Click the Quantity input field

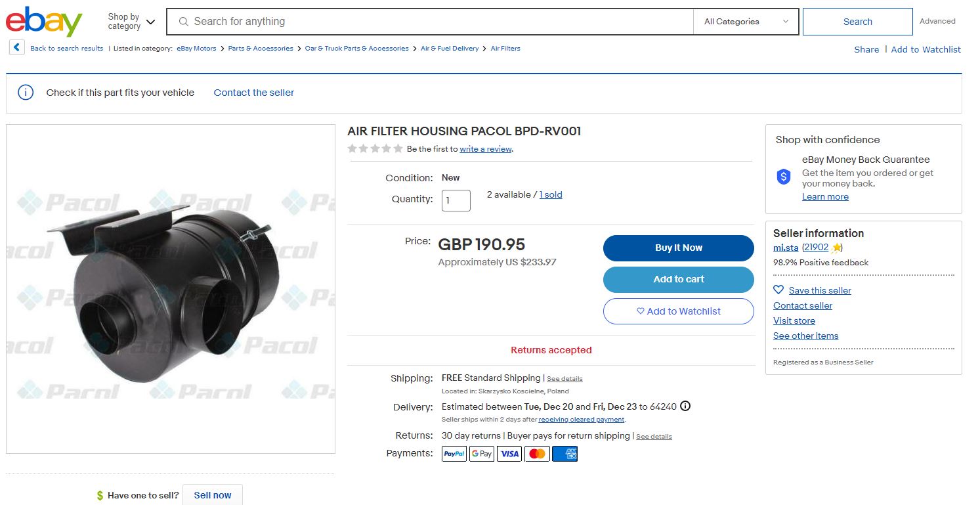coord(456,200)
